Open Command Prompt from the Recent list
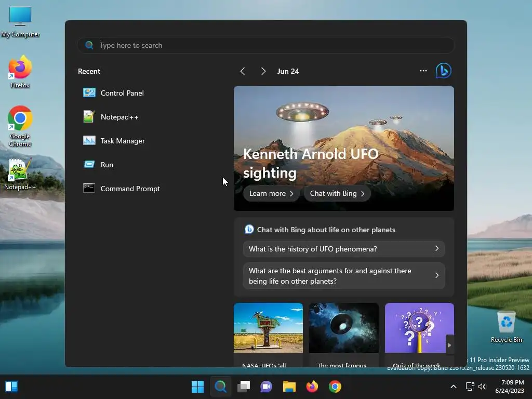The image size is (532, 399). 122,188
